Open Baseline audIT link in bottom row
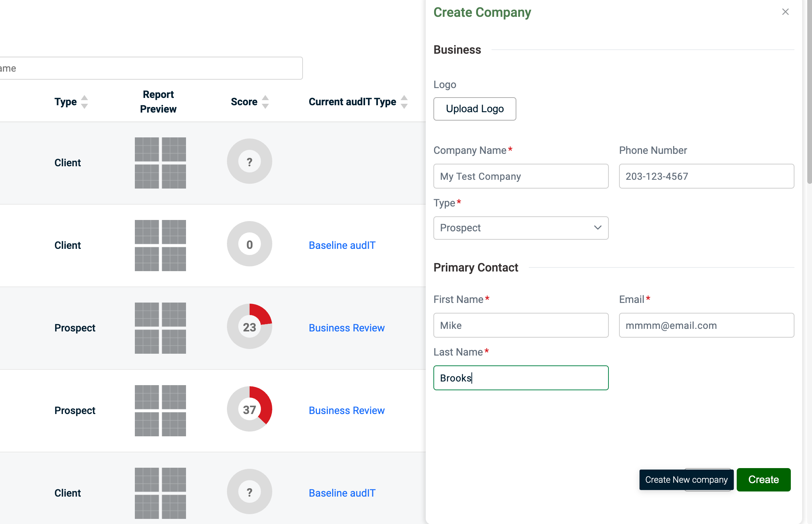 click(x=342, y=493)
